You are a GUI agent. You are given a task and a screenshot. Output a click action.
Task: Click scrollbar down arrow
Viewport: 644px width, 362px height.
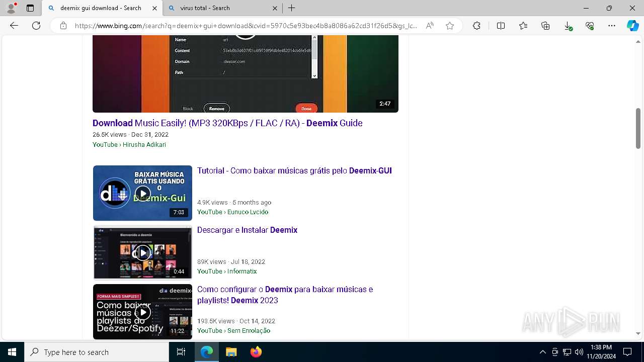click(x=638, y=333)
